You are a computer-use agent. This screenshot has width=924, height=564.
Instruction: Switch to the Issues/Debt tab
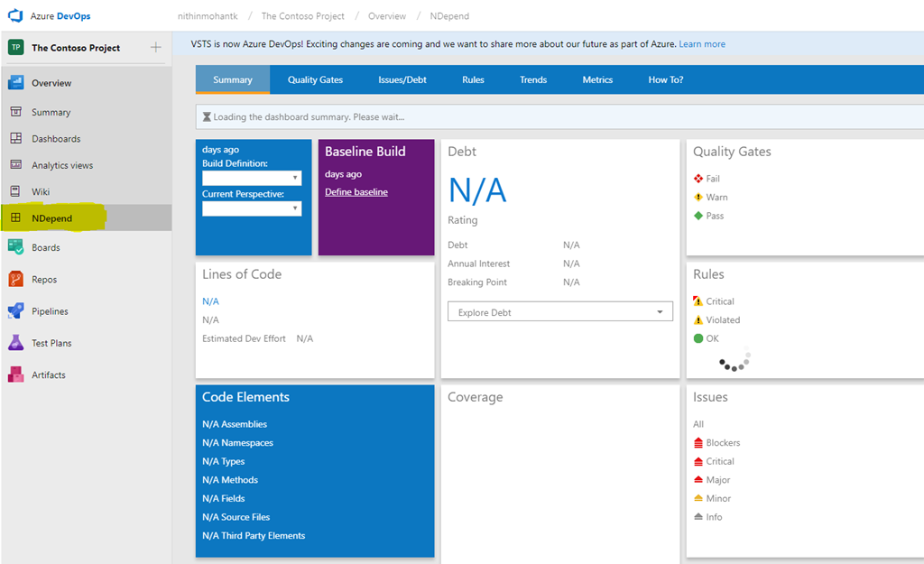402,79
